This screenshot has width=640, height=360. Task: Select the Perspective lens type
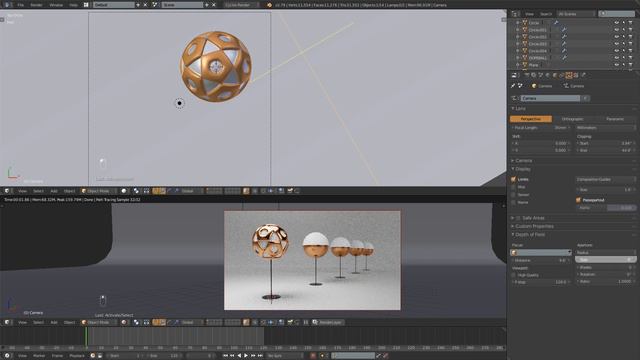[531, 119]
